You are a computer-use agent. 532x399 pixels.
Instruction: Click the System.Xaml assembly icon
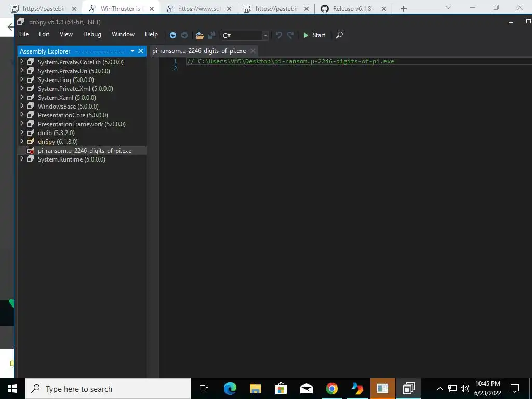[x=31, y=97]
